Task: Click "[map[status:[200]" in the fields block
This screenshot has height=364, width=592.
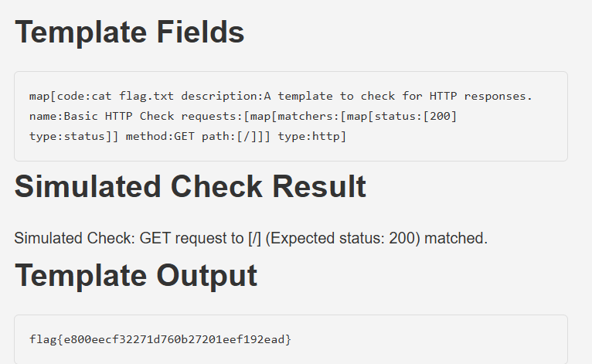Action: coord(406,116)
